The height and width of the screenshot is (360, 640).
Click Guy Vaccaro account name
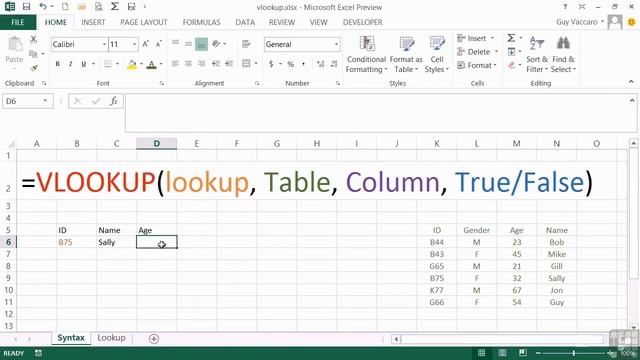[576, 22]
